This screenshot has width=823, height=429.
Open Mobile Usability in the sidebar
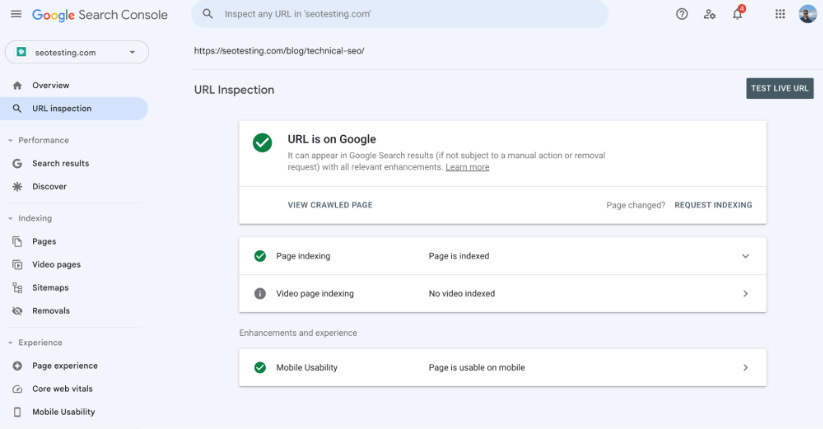64,412
